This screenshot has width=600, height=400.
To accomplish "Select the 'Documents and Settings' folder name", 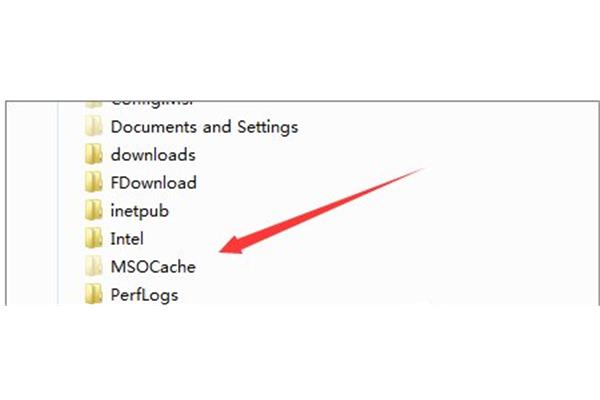I will (x=204, y=127).
